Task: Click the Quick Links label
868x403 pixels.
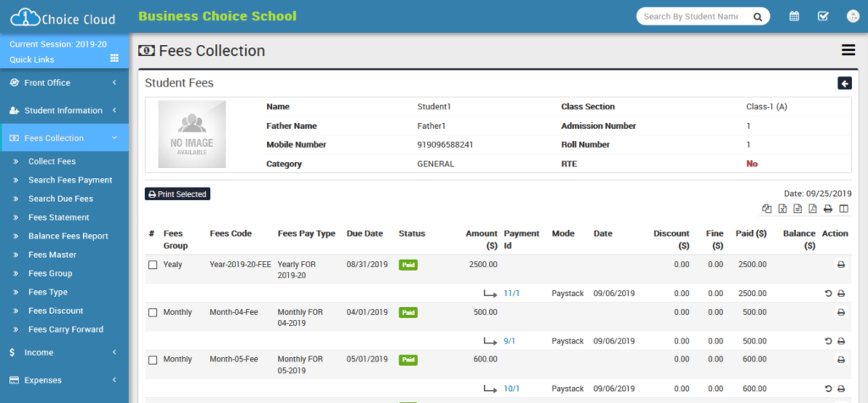Action: coord(32,59)
